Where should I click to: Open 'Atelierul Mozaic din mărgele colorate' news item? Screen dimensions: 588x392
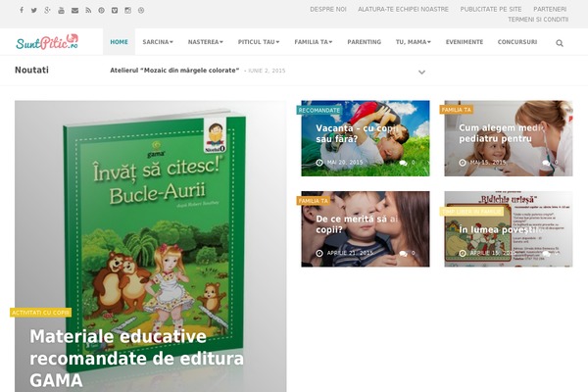(174, 71)
